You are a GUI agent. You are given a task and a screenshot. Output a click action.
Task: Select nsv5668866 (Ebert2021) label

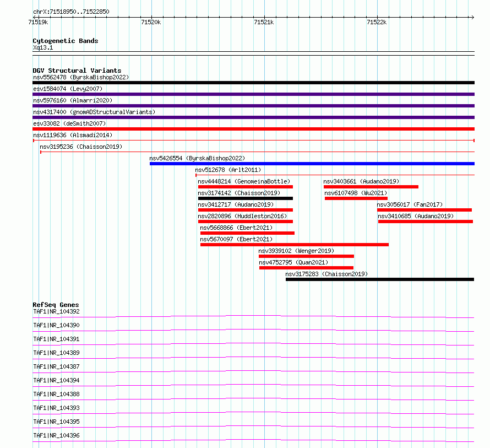(236, 228)
